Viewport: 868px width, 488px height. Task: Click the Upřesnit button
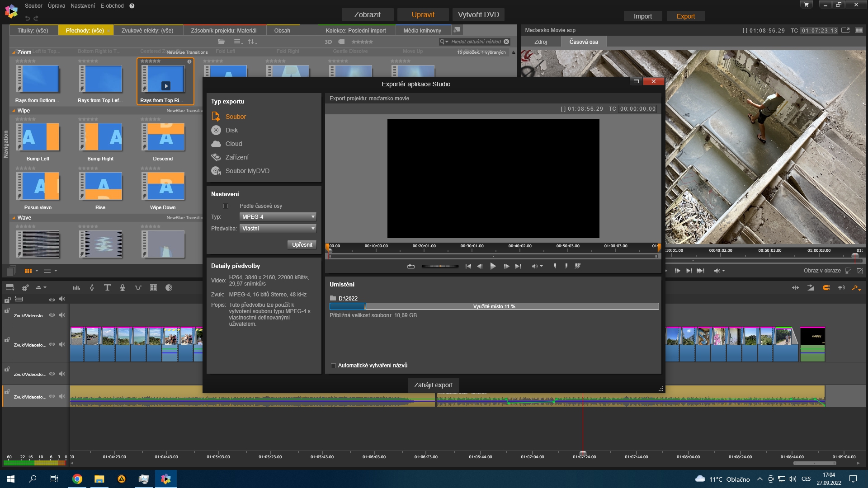coord(302,245)
